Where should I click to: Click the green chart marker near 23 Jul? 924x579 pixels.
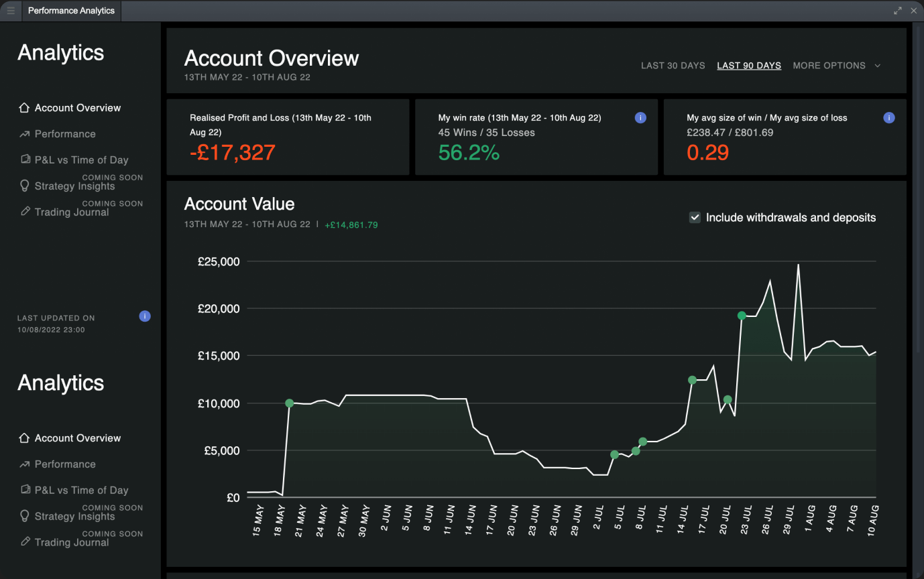click(742, 316)
